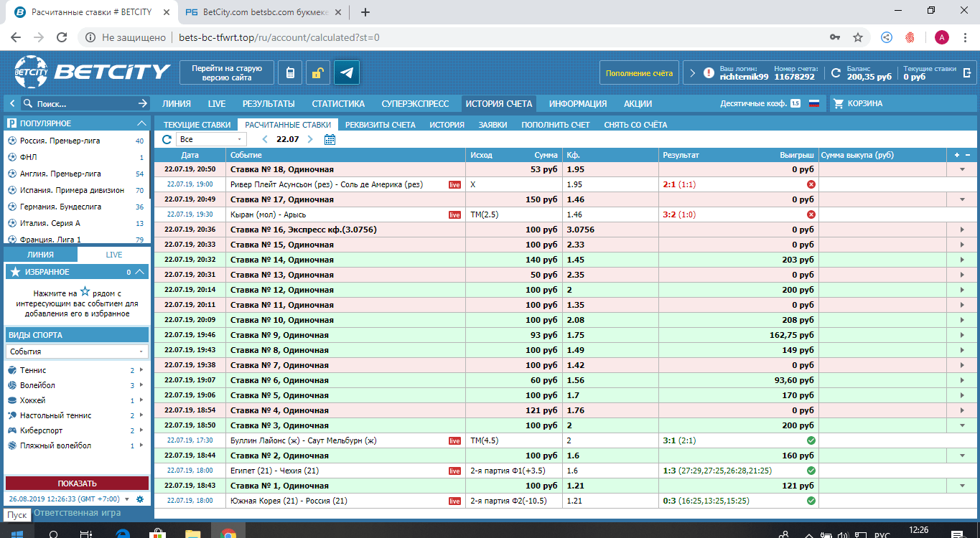Image resolution: width=980 pixels, height=538 pixels.
Task: Open the calendar date picker
Action: tap(330, 139)
